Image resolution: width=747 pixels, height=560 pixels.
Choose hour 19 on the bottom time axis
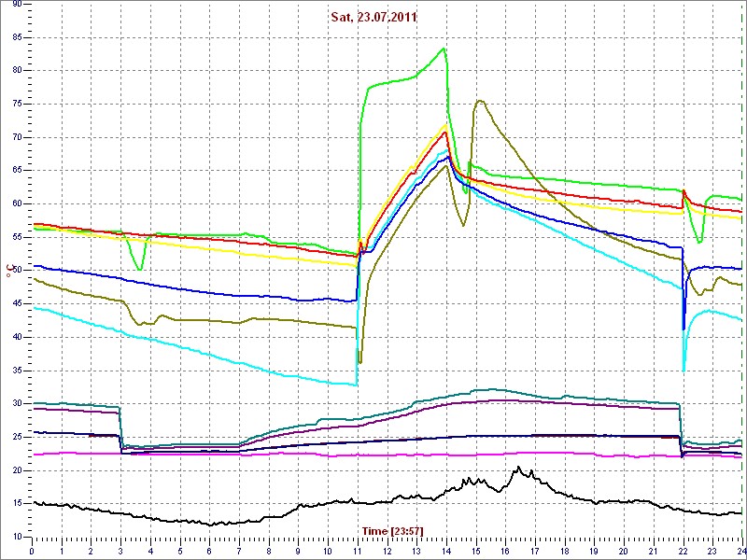click(x=594, y=551)
